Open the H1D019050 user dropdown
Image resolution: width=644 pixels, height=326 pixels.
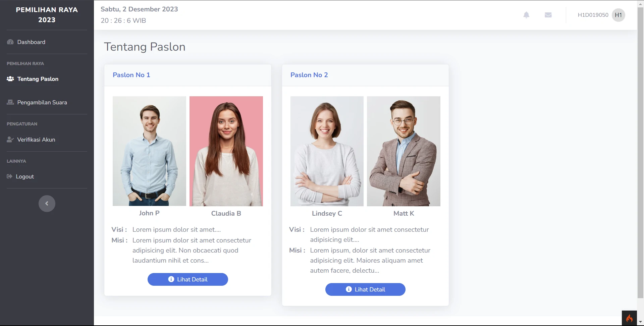(593, 15)
